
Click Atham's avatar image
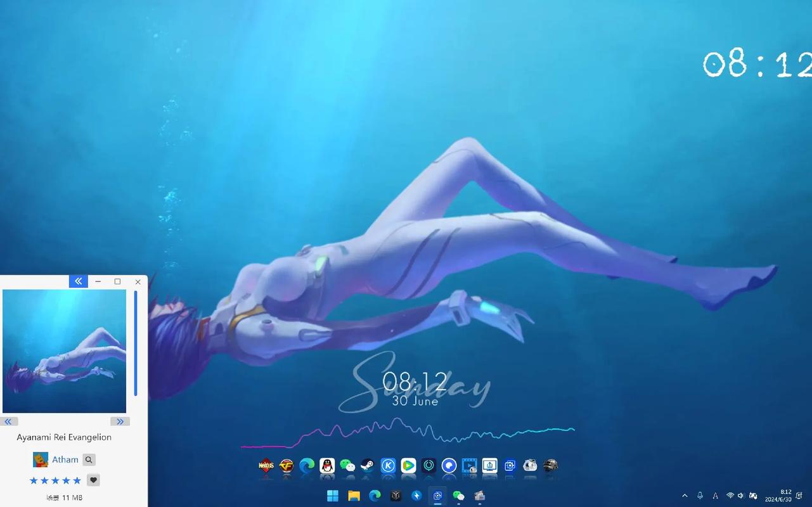click(41, 459)
